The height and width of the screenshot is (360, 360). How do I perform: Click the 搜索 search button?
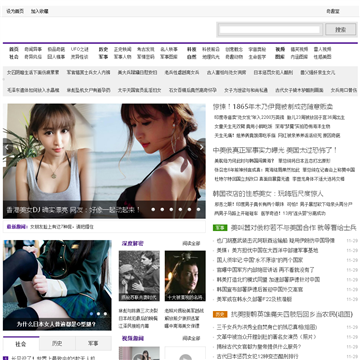pyautogui.click(x=340, y=30)
